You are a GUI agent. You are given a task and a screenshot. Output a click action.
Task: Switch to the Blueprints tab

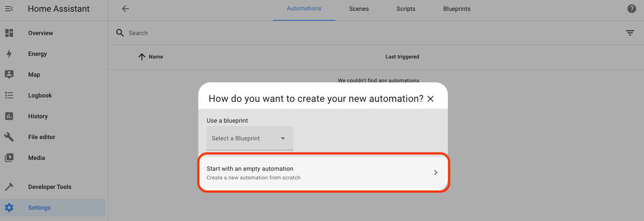457,9
